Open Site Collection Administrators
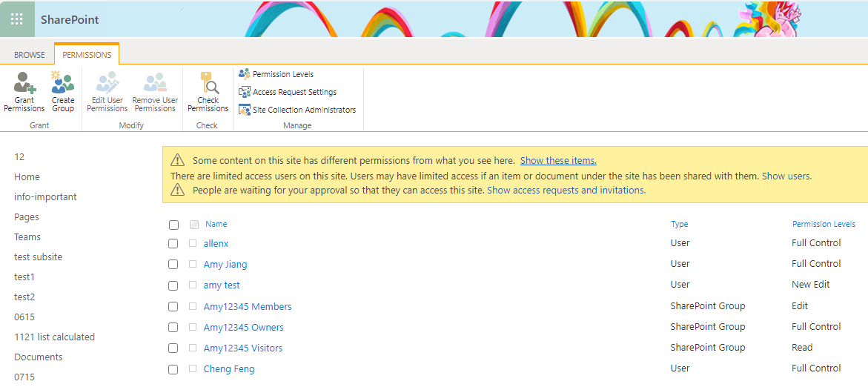The width and height of the screenshot is (868, 387). tap(297, 110)
